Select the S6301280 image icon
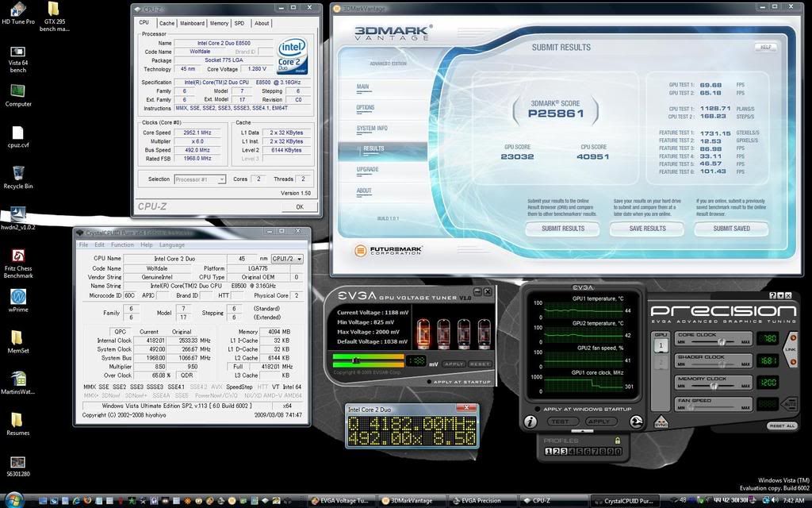812x508 pixels. [x=18, y=465]
